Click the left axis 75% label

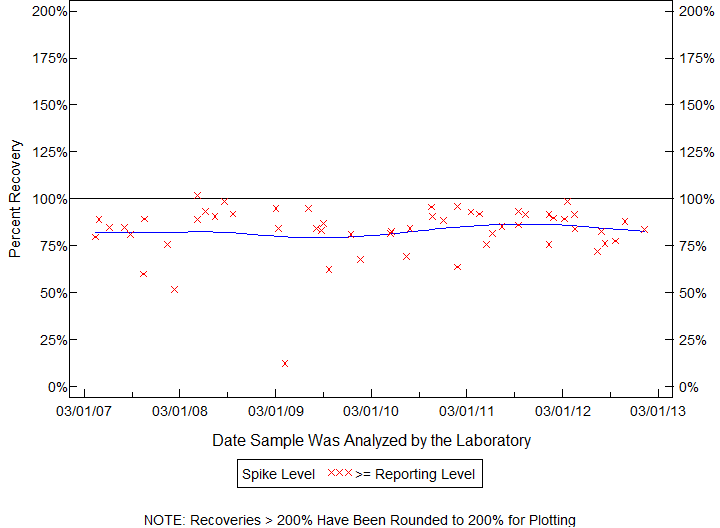pos(53,246)
